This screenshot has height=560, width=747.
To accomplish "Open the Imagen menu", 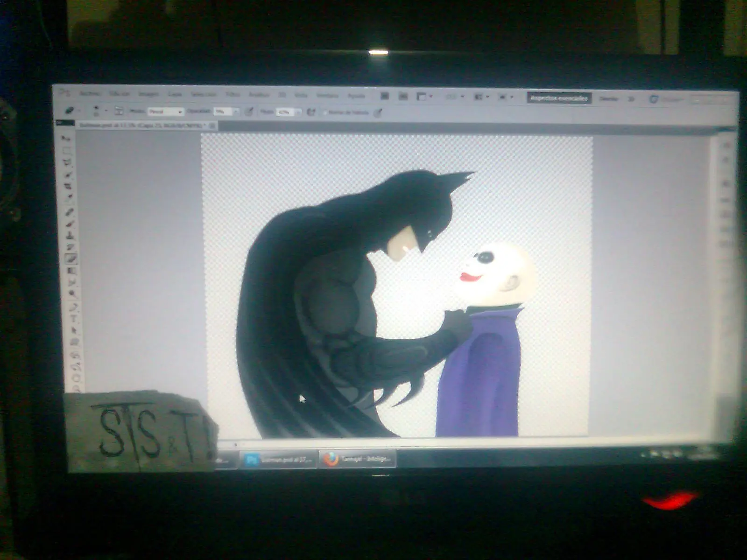I will click(148, 94).
